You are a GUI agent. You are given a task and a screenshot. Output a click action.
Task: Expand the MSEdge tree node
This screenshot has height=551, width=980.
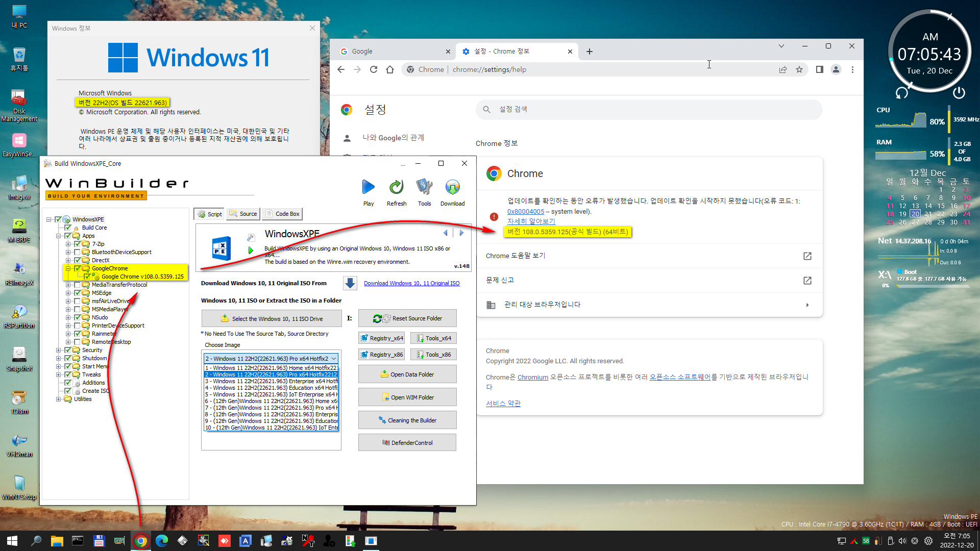(68, 293)
